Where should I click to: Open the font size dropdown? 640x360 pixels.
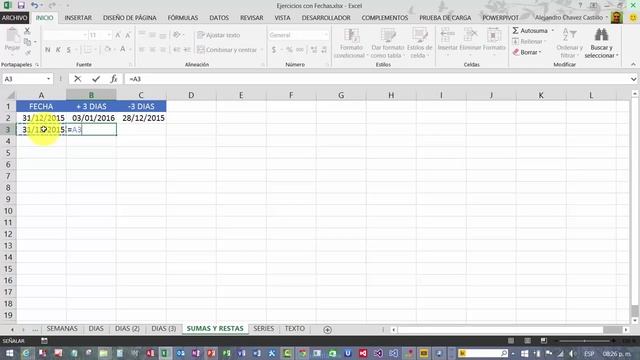tap(109, 36)
